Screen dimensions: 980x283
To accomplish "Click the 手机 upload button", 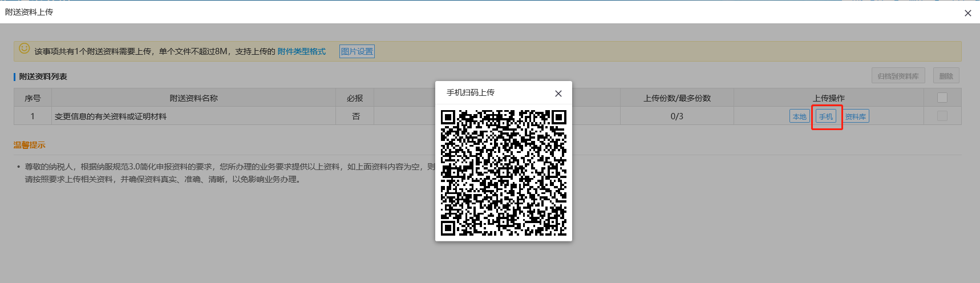I will (826, 116).
